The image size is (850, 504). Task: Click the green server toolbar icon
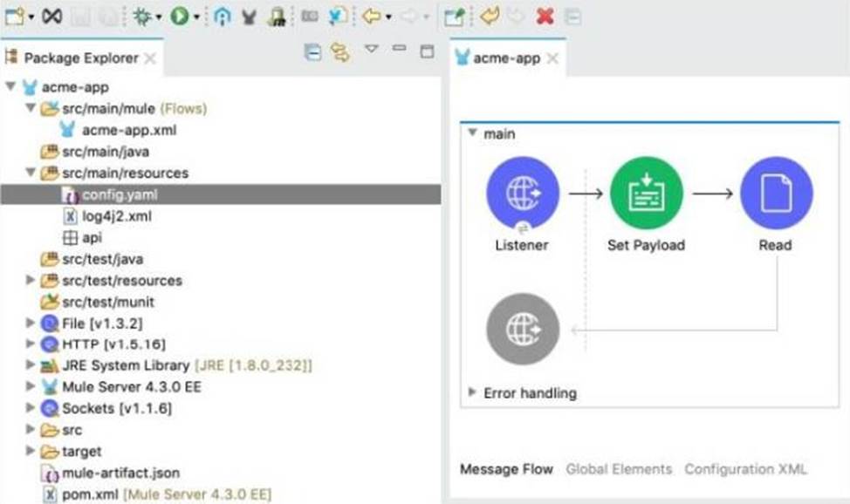click(x=277, y=17)
